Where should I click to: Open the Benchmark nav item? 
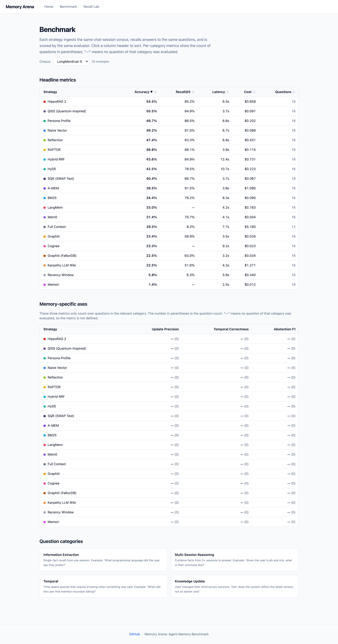(x=68, y=7)
